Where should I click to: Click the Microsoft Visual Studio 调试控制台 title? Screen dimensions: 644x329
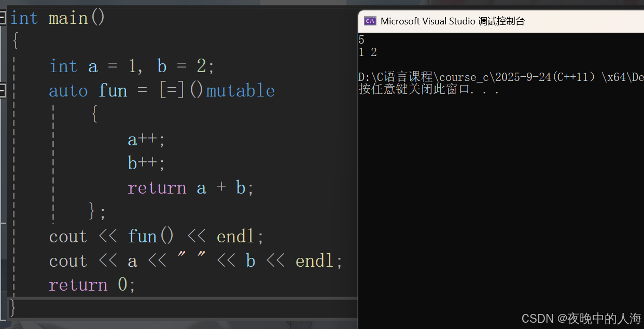[x=453, y=21]
